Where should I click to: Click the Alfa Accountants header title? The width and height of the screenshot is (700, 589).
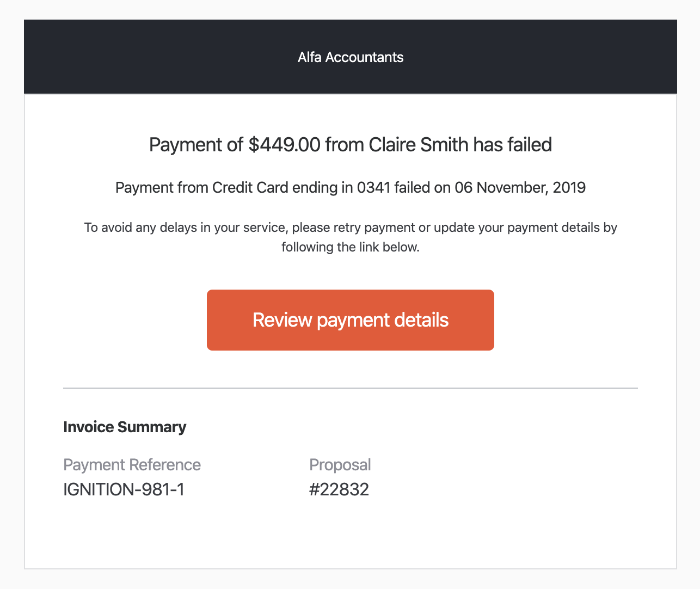click(x=350, y=57)
